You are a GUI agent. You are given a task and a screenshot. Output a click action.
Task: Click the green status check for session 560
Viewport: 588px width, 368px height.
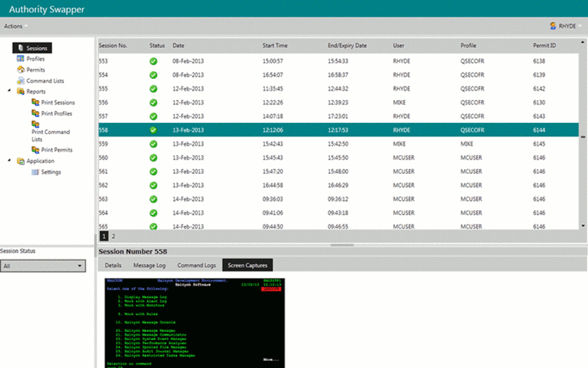(x=154, y=158)
